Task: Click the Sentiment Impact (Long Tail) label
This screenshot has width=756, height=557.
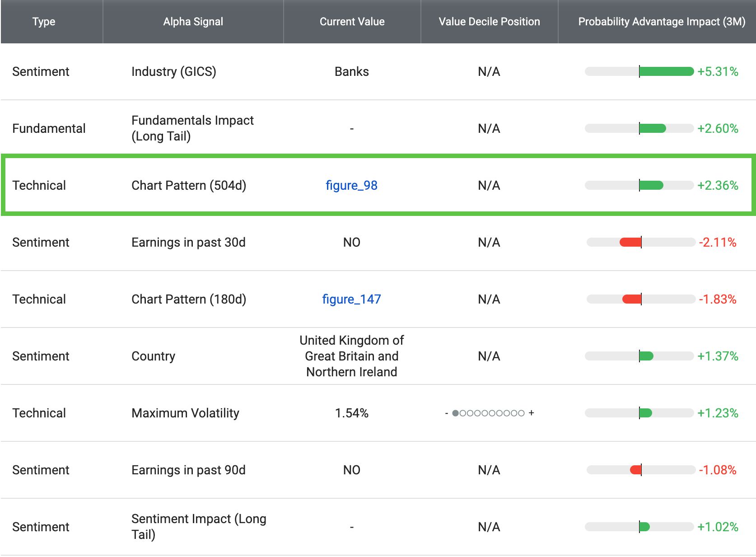Action: (198, 526)
